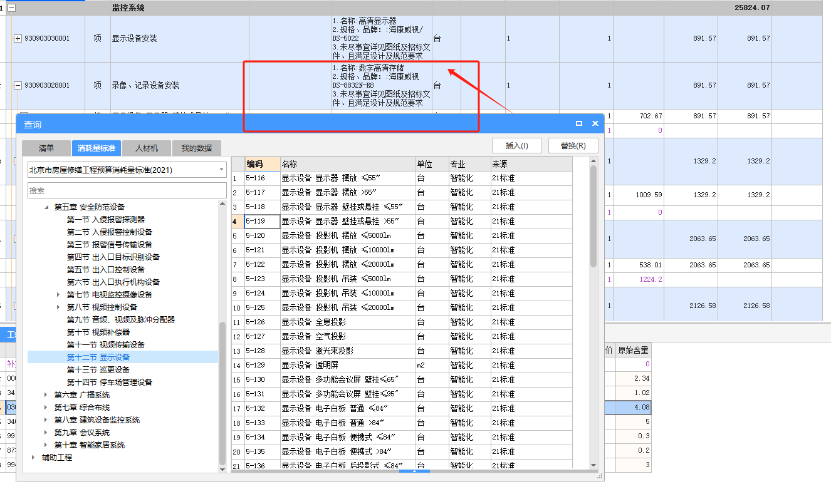Select 第十一节 视频传输设备
831x504 pixels.
(106, 345)
